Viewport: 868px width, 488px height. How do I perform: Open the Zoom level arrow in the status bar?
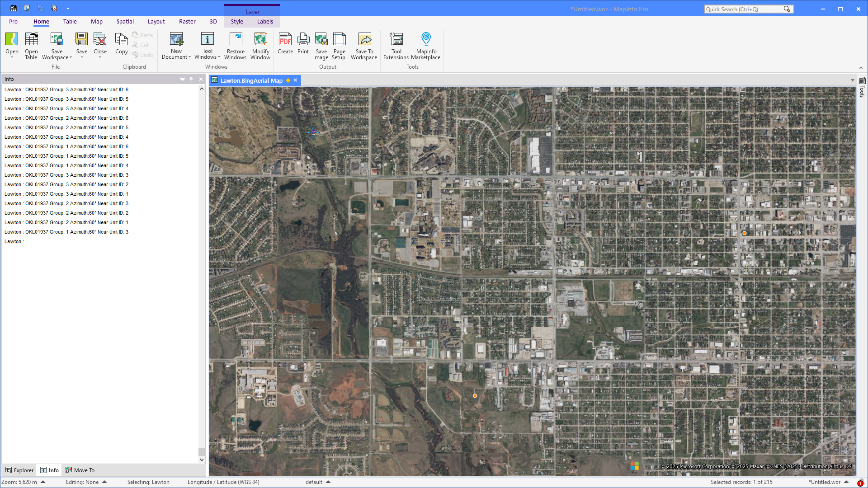point(43,482)
